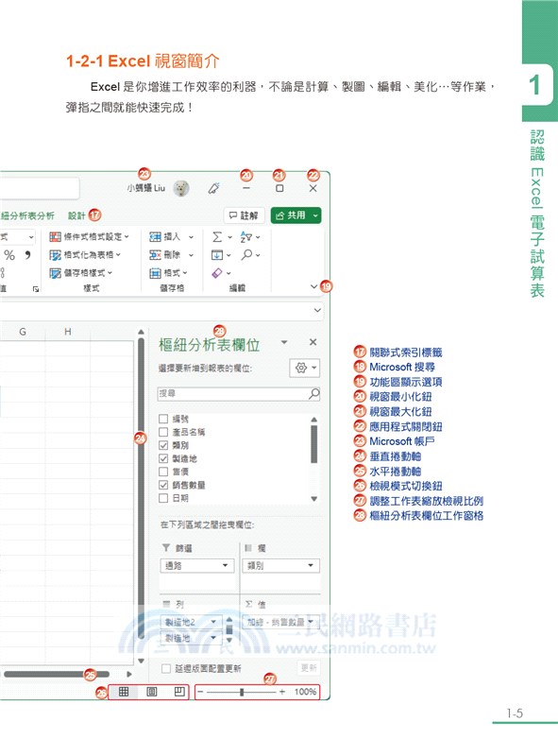Switch to Page Layout view icon

tap(151, 692)
